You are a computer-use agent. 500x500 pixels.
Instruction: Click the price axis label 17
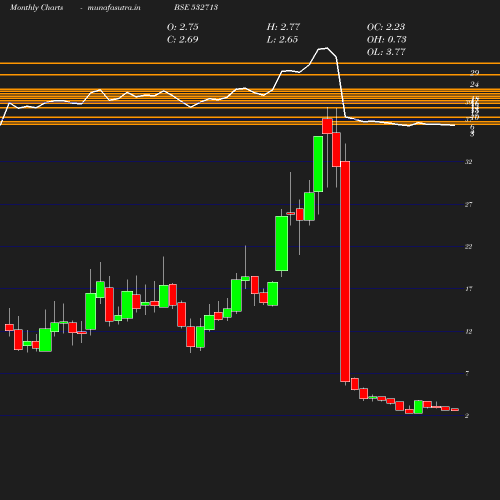pyautogui.click(x=468, y=289)
